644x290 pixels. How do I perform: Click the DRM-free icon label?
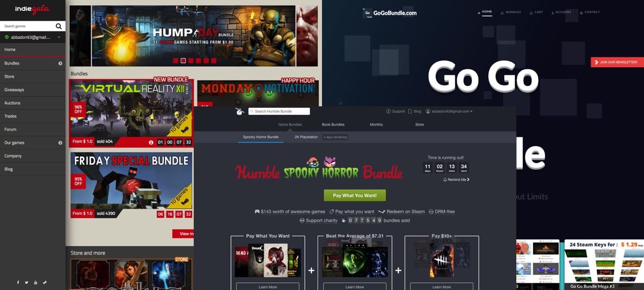(442, 212)
